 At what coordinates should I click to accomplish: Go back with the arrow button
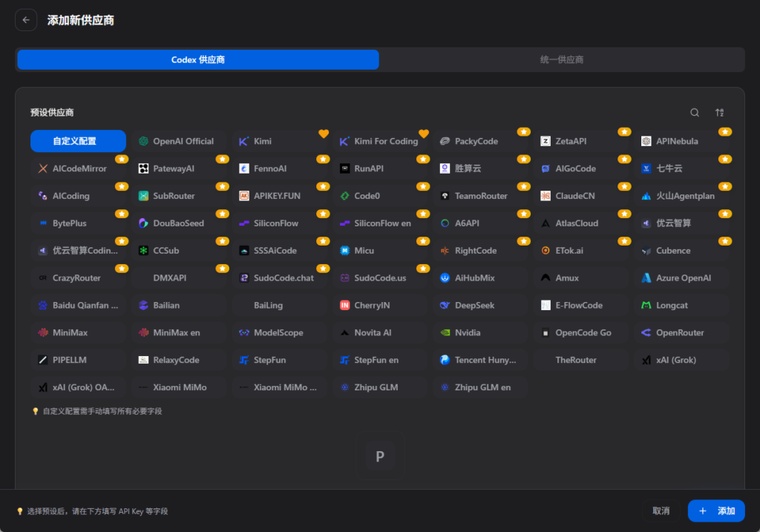pos(26,20)
